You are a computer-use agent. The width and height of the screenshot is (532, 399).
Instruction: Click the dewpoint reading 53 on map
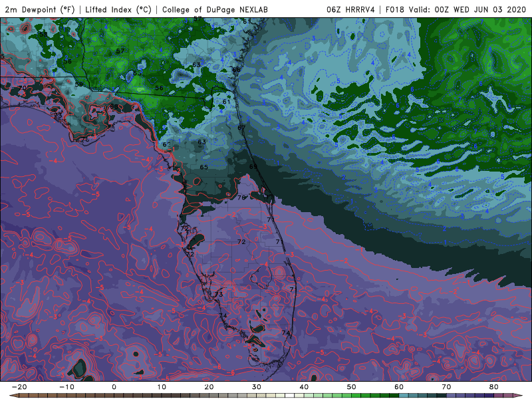(x=137, y=73)
